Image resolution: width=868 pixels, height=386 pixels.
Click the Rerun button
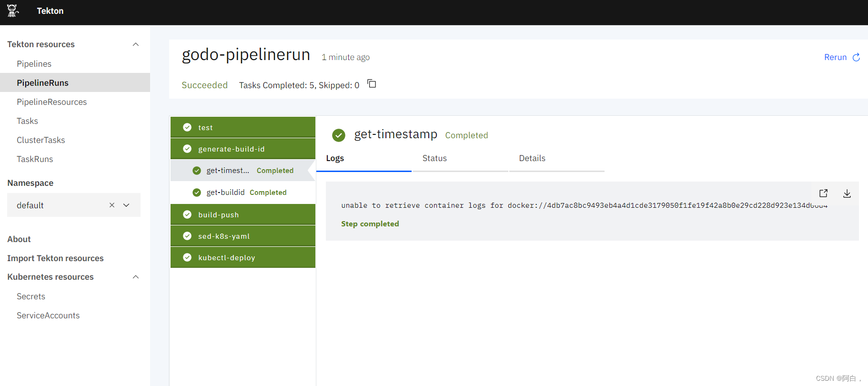tap(842, 57)
